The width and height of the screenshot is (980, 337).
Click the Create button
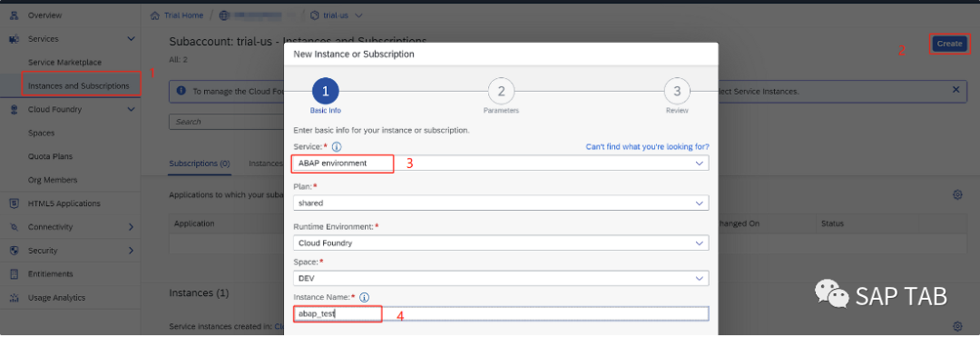pos(949,44)
